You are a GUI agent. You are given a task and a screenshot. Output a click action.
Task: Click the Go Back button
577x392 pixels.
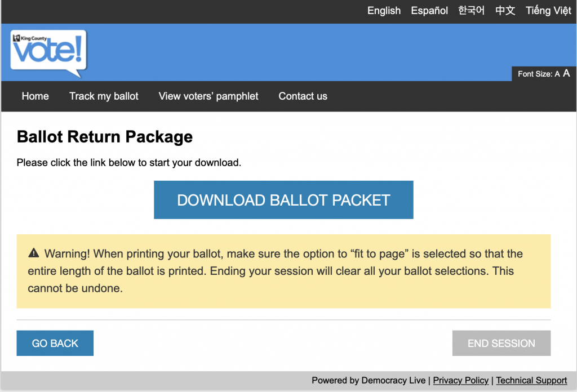[55, 343]
